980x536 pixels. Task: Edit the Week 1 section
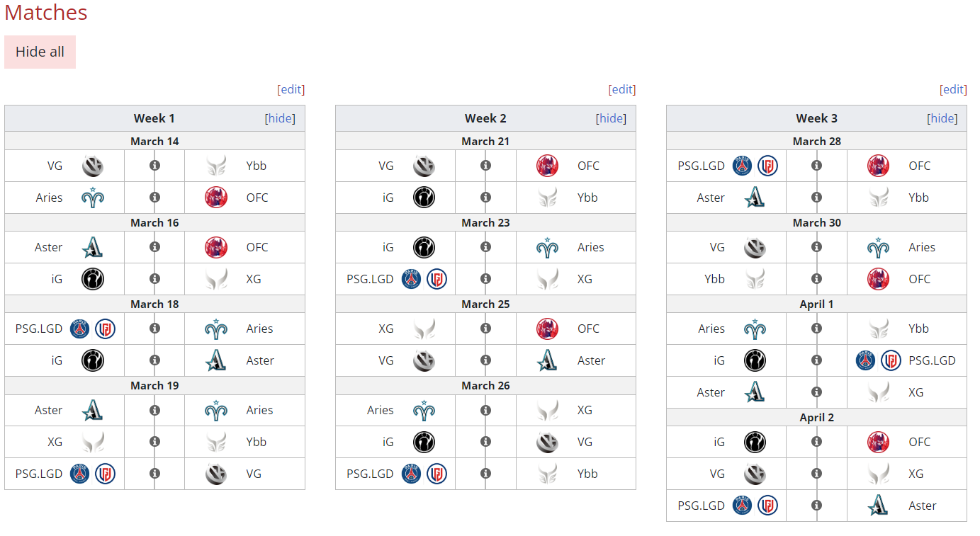(291, 89)
